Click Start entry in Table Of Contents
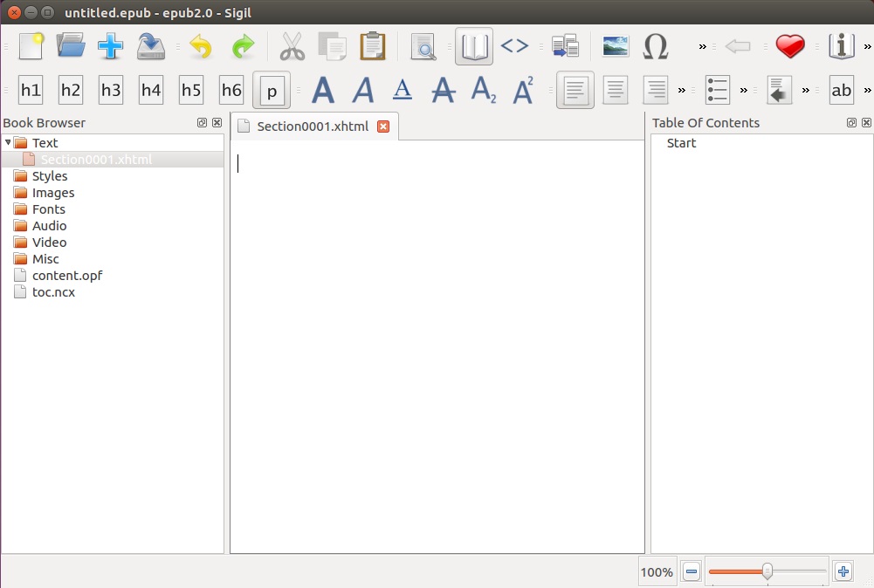The width and height of the screenshot is (874, 588). pyautogui.click(x=681, y=143)
